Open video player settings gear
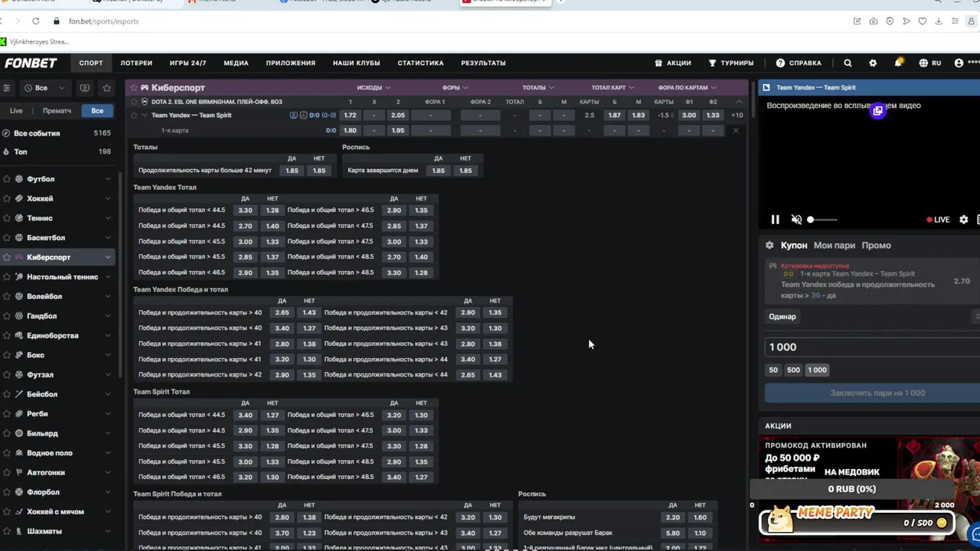 point(964,220)
